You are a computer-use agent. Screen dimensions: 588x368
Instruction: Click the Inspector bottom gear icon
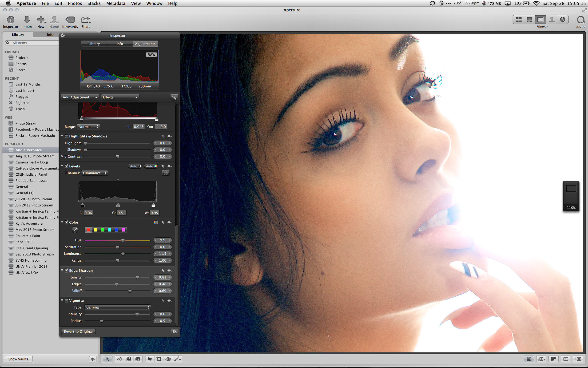[x=174, y=332]
